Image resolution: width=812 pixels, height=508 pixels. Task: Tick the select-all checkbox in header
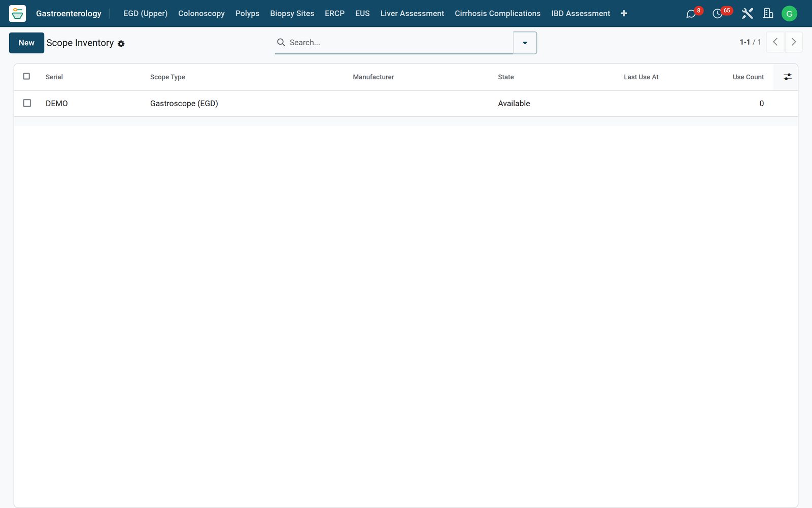click(27, 76)
